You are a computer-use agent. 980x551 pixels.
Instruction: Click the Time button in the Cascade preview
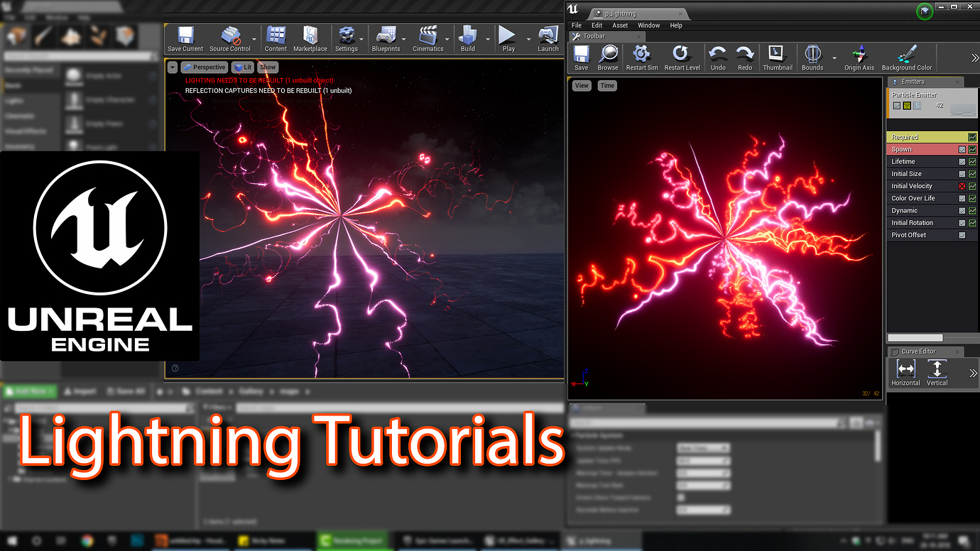(607, 86)
